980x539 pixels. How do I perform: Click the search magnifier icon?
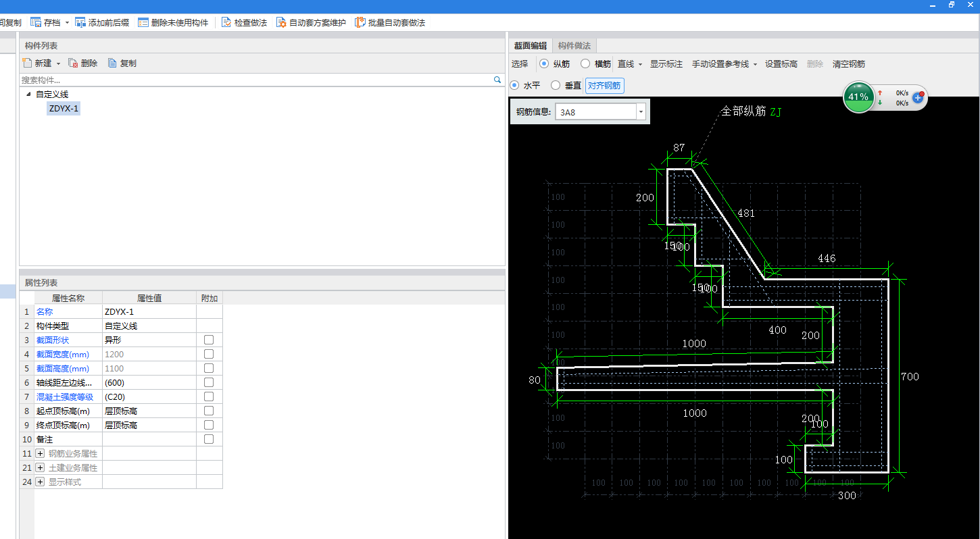click(497, 80)
